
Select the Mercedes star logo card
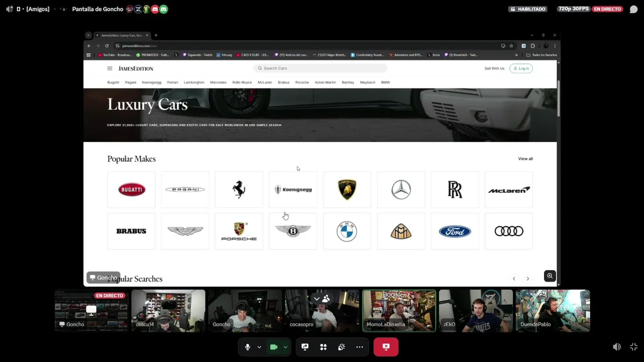[401, 190]
